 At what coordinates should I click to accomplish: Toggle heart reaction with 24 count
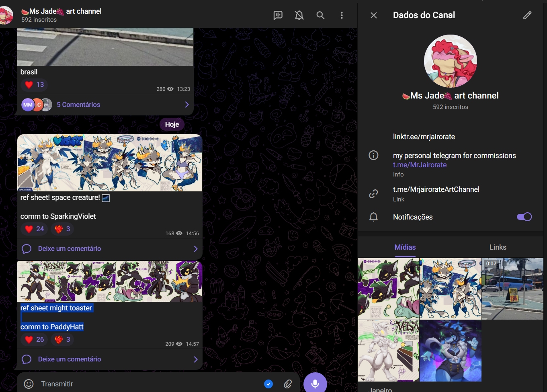[35, 229]
